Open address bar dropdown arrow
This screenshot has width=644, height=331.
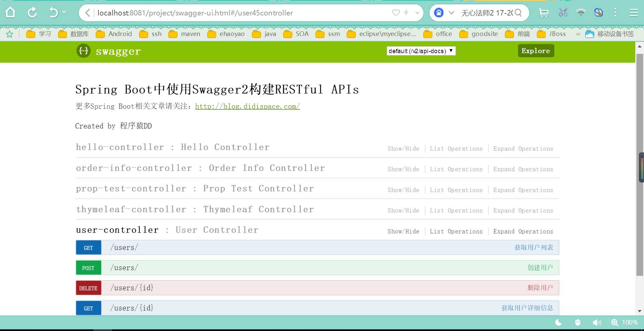tap(417, 13)
